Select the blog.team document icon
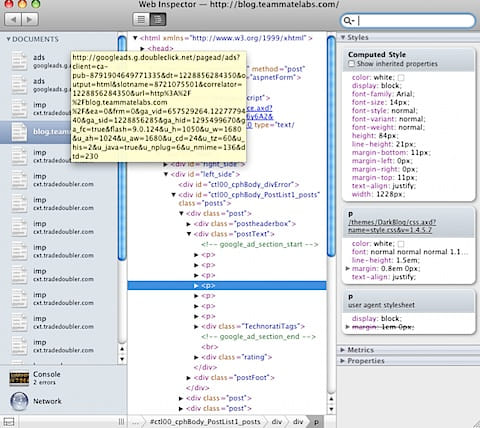The image size is (480, 428). (19, 132)
